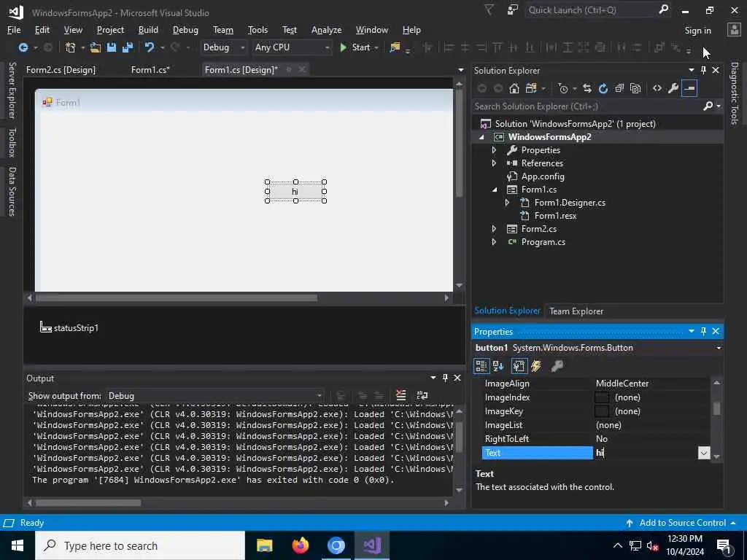Open the Build menu

point(148,30)
